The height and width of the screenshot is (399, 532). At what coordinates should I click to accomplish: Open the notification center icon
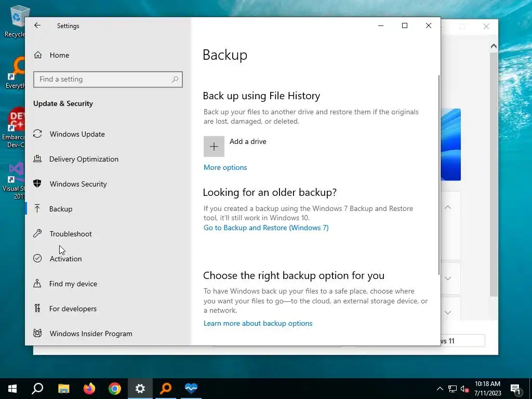pos(516,389)
